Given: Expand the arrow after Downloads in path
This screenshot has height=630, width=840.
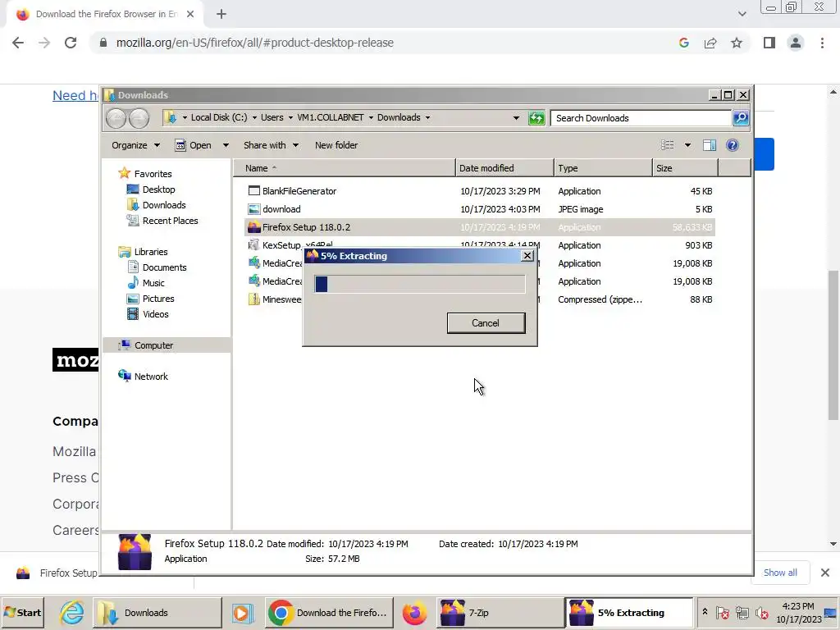Looking at the screenshot, I should pos(427,118).
